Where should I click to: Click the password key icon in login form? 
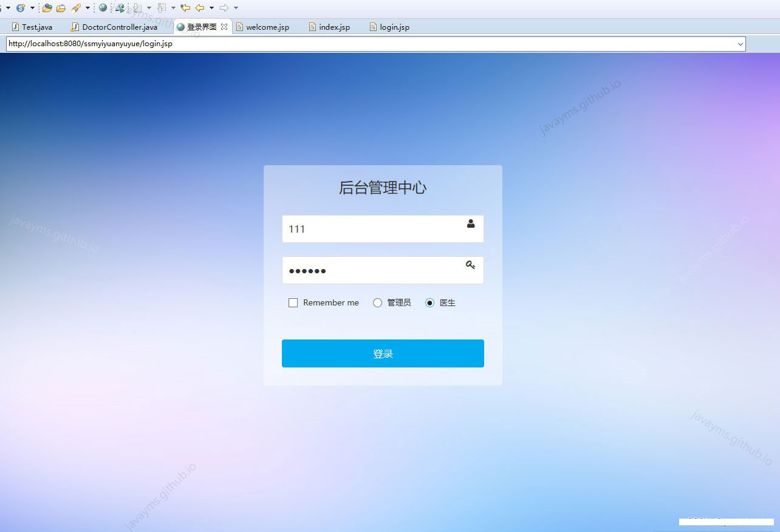[470, 265]
